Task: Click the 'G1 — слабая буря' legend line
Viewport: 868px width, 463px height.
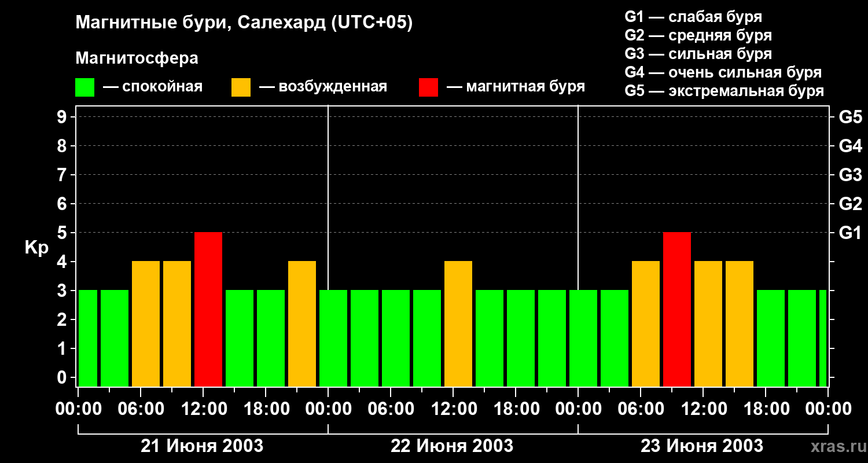Action: [693, 17]
